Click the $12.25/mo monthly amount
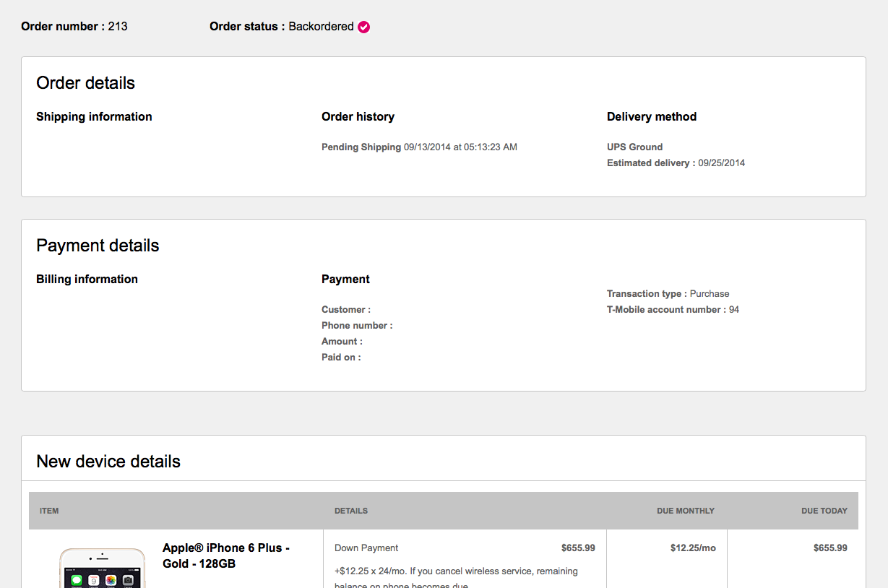Viewport: 888px width, 588px height. click(693, 548)
